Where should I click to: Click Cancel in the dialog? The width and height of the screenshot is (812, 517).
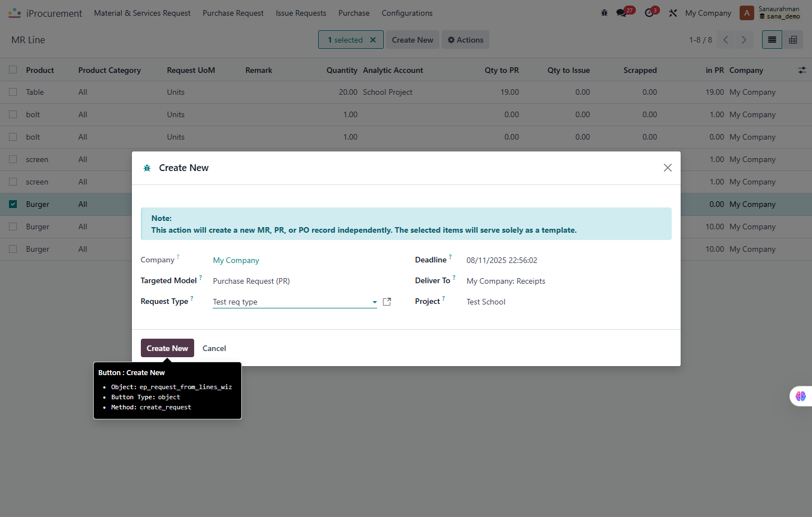pos(214,348)
